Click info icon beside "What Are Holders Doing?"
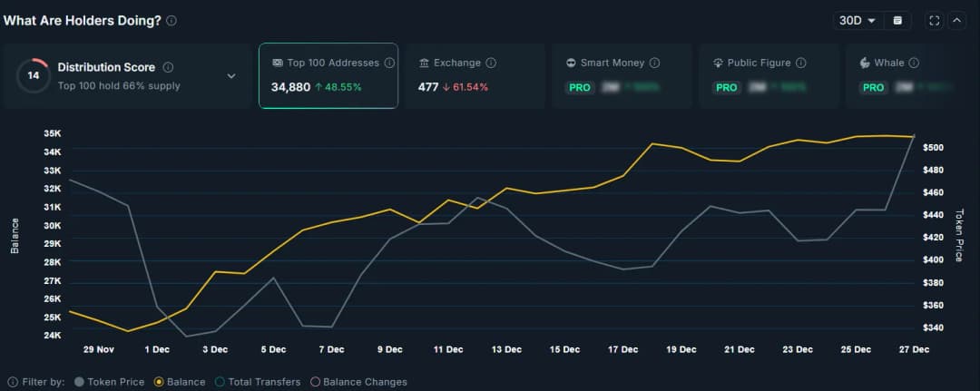 pos(171,20)
